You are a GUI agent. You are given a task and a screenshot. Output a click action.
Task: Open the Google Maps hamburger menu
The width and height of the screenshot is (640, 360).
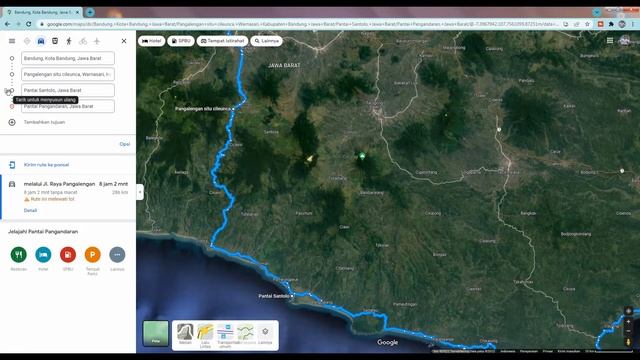[12, 41]
